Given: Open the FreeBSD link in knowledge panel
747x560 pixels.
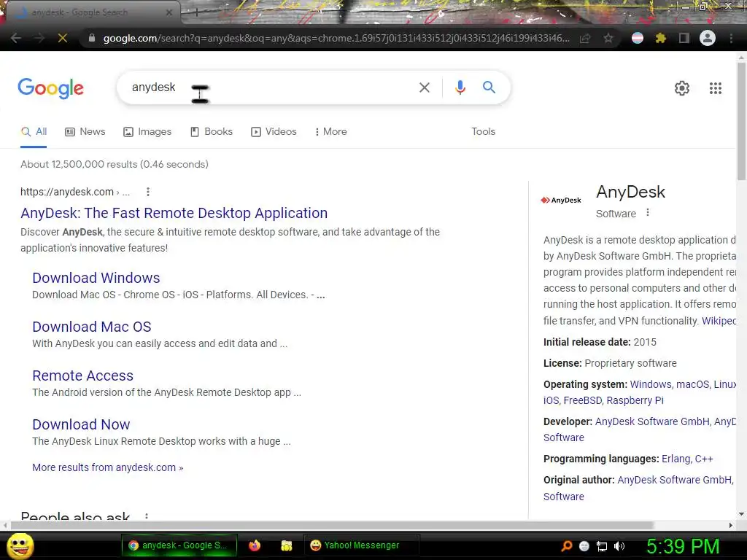Looking at the screenshot, I should [x=583, y=400].
